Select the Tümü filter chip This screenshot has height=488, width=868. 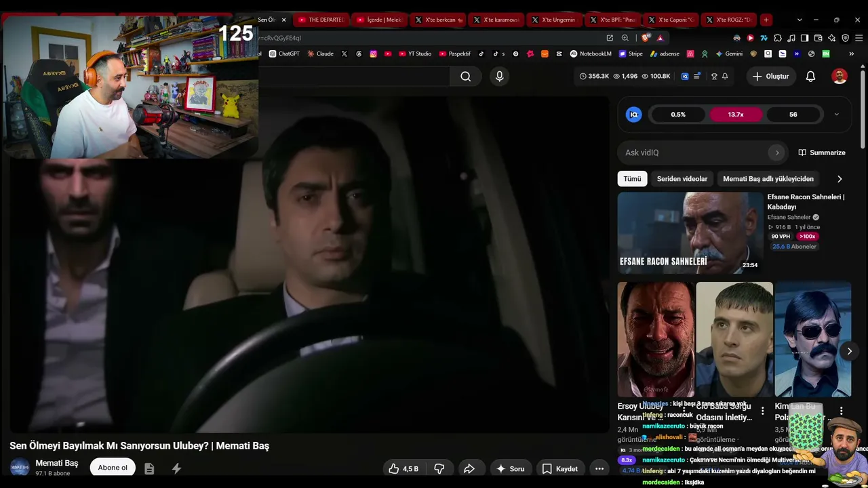pos(632,179)
